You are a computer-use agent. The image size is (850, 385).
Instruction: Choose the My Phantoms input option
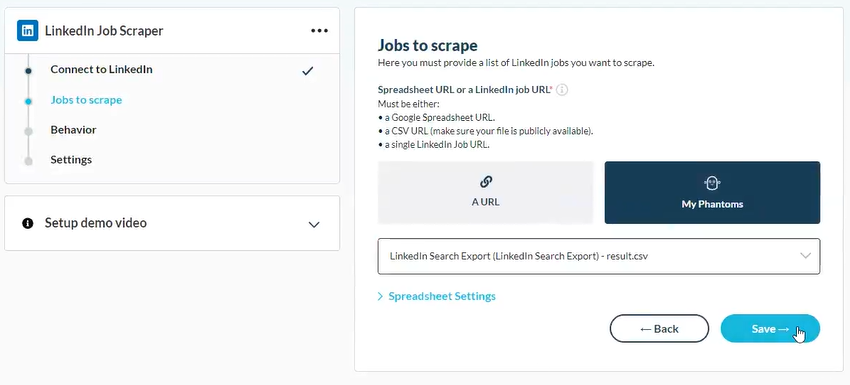click(x=712, y=192)
